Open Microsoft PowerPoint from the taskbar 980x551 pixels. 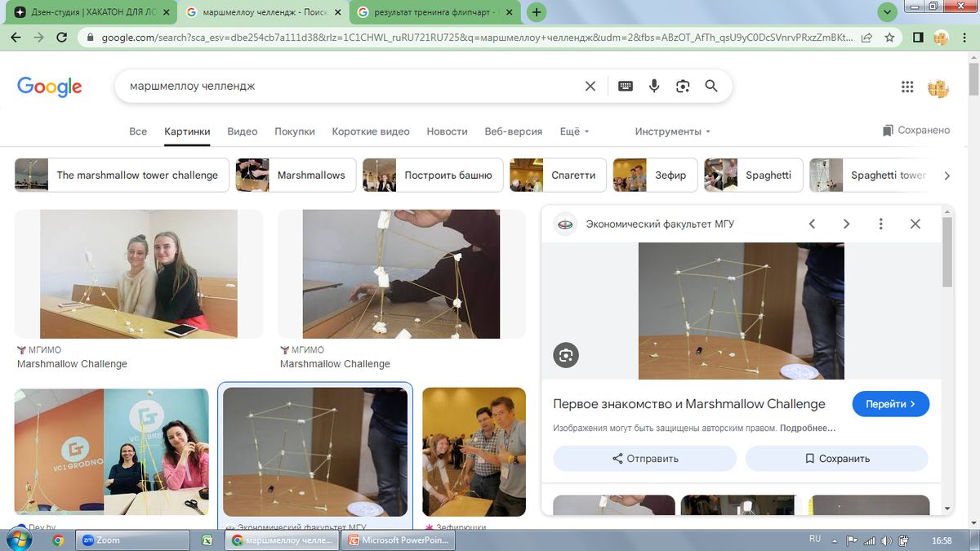coord(400,540)
